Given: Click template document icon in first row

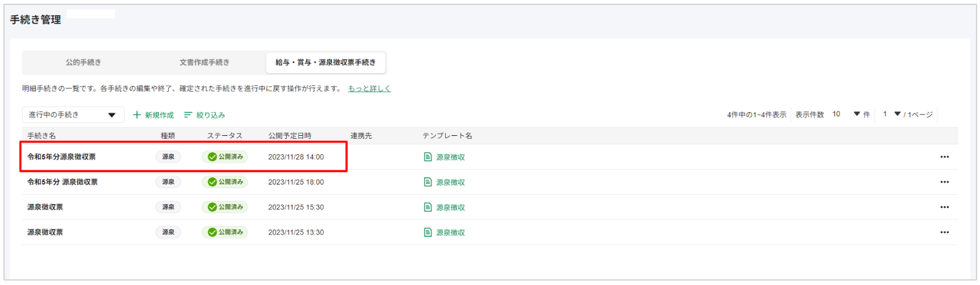Looking at the screenshot, I should tap(428, 157).
